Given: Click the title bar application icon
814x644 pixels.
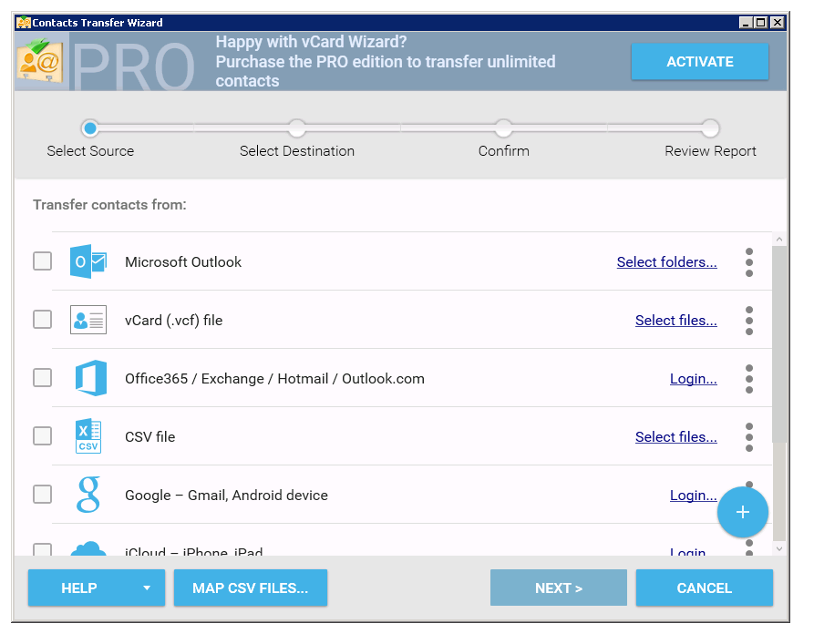Looking at the screenshot, I should 24,22.
